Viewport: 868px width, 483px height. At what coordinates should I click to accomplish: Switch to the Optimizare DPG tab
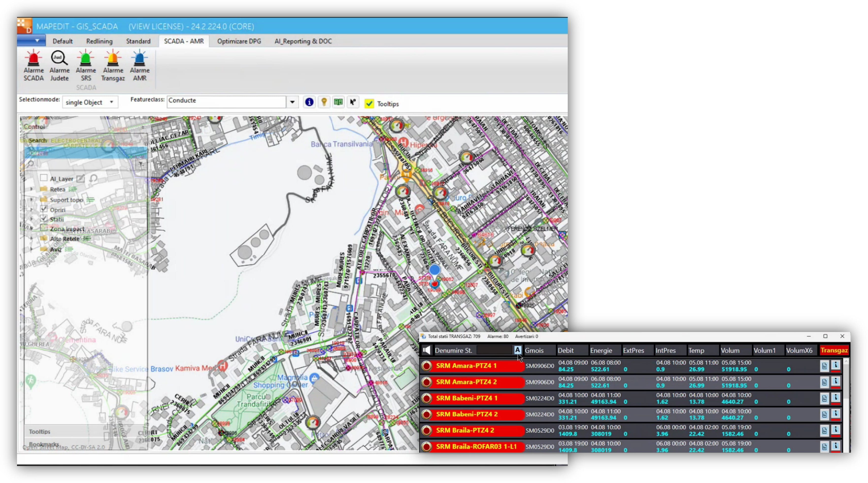point(239,41)
